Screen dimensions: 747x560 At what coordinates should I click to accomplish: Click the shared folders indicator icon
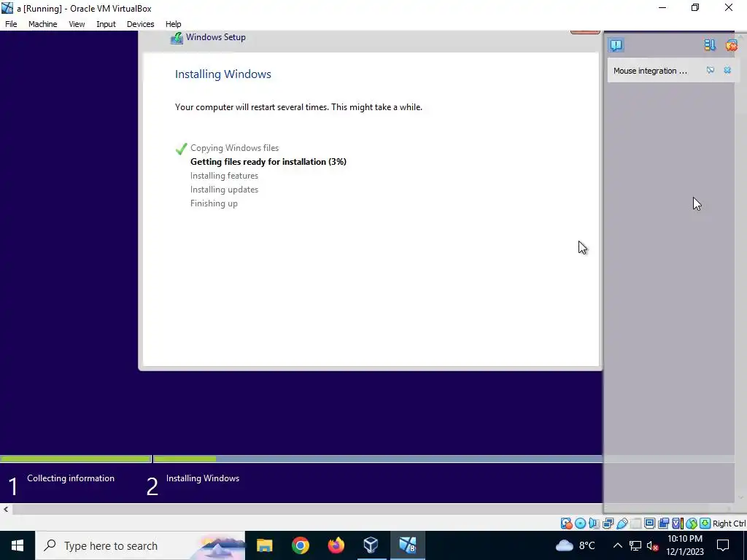tap(635, 524)
